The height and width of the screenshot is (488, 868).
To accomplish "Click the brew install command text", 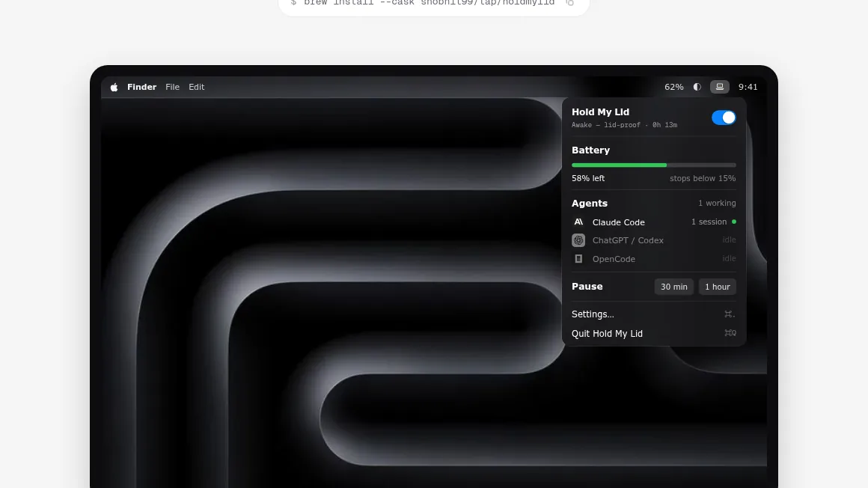I will [x=429, y=3].
